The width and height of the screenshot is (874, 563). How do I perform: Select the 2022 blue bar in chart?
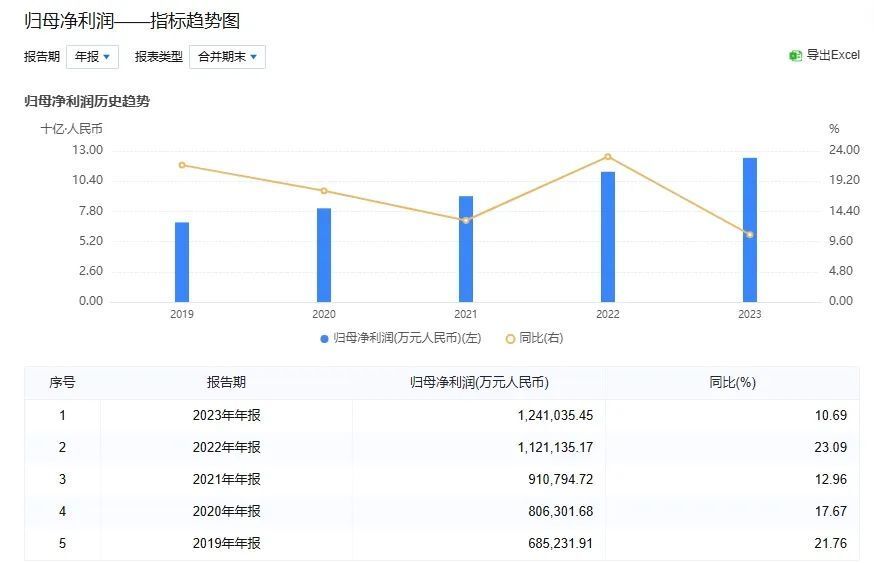coord(608,237)
